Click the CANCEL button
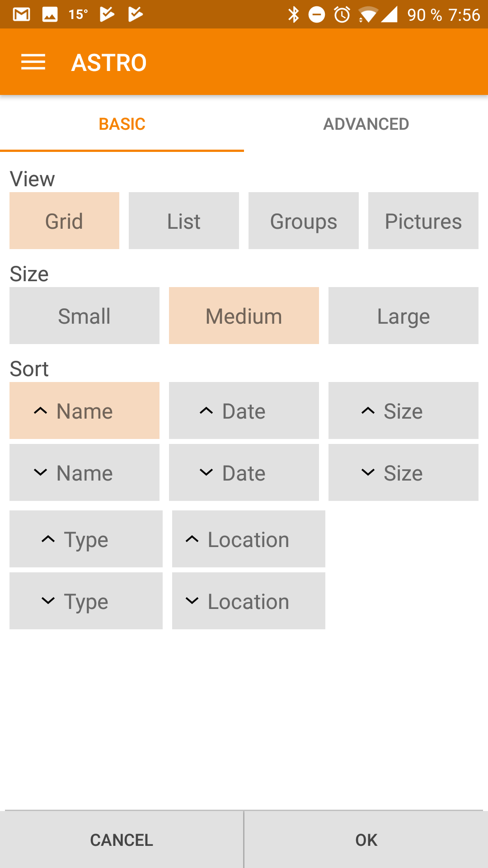 [122, 840]
